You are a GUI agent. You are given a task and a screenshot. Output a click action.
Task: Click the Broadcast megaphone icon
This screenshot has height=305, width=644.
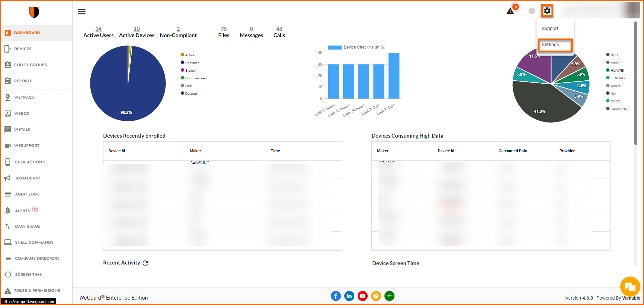(7, 178)
